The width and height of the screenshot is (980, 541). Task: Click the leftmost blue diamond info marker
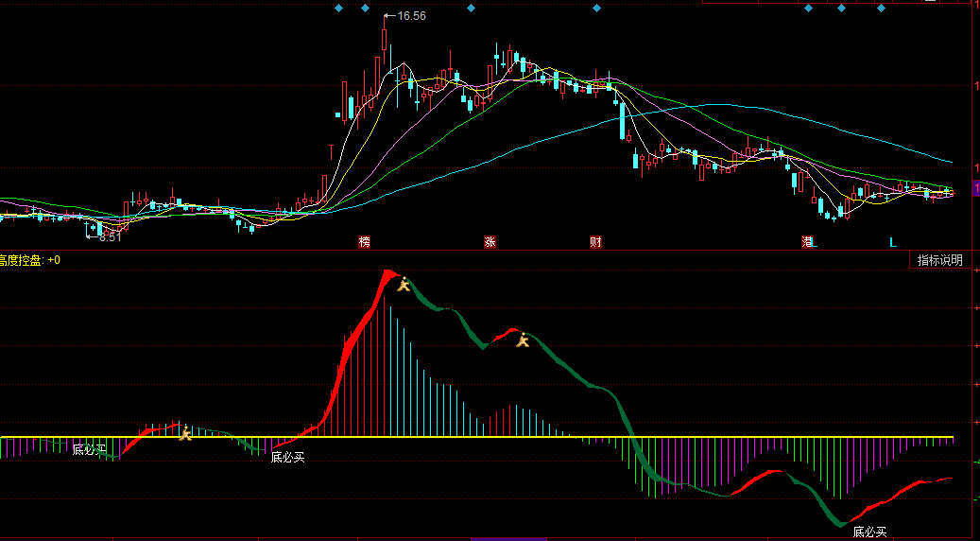(339, 9)
